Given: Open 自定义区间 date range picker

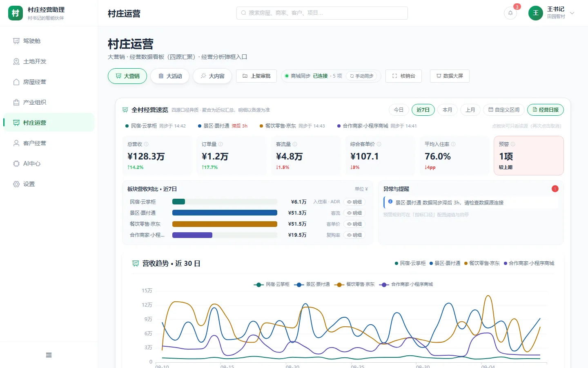Looking at the screenshot, I should pyautogui.click(x=504, y=110).
